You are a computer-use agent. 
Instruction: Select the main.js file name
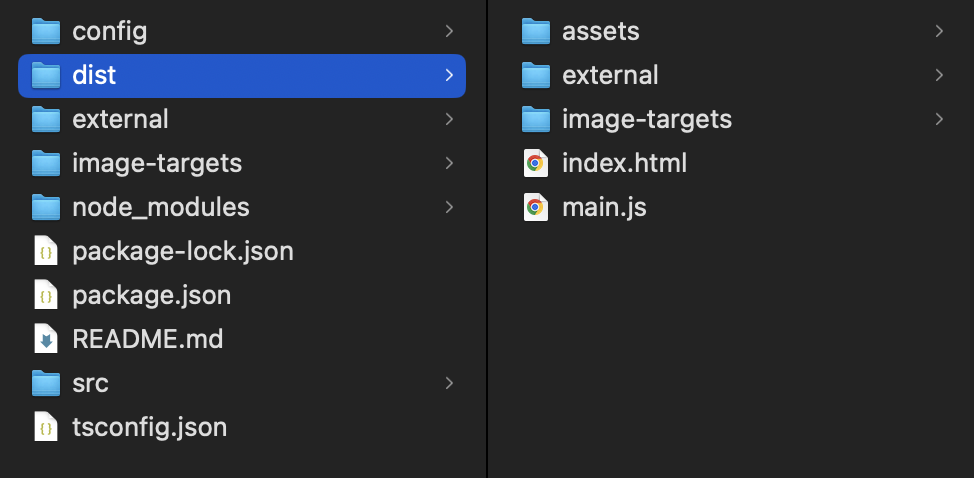tap(604, 207)
